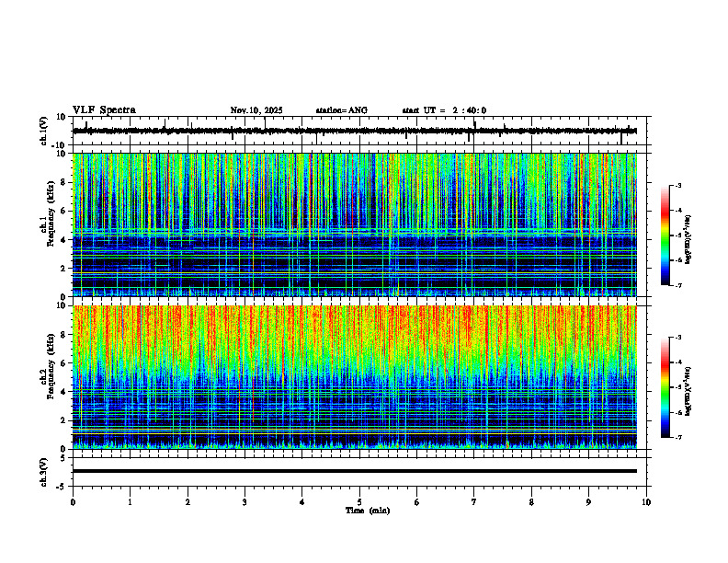Click the "8" kHz tick on ch.2 frequency axis
Screen dimensions: 728x563
pos(63,335)
